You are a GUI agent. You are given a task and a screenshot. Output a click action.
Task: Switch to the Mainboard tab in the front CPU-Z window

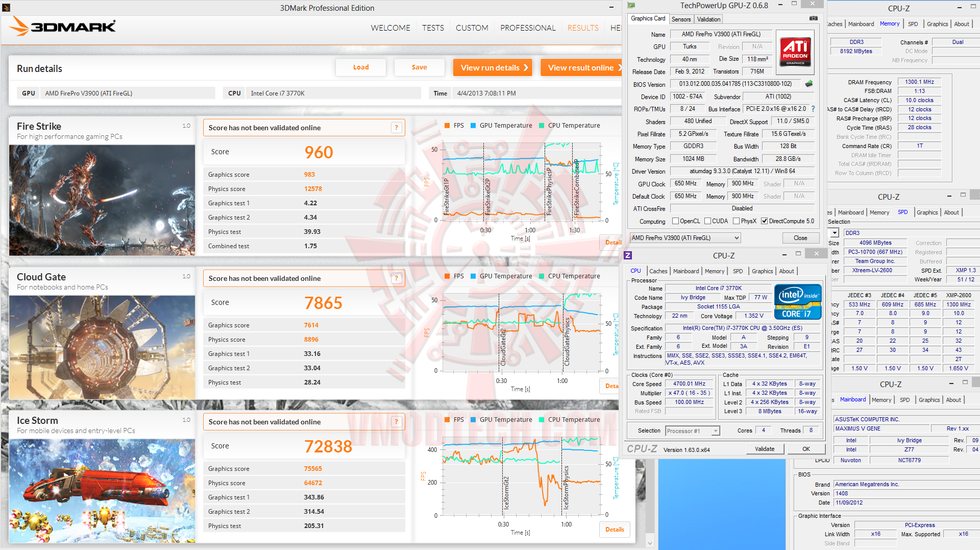coord(685,271)
